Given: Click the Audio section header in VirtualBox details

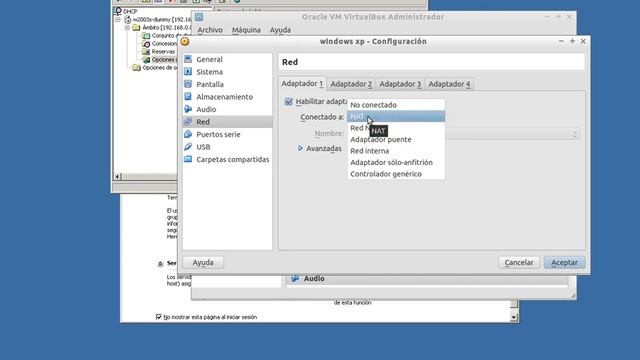Looking at the screenshot, I should (x=427, y=278).
